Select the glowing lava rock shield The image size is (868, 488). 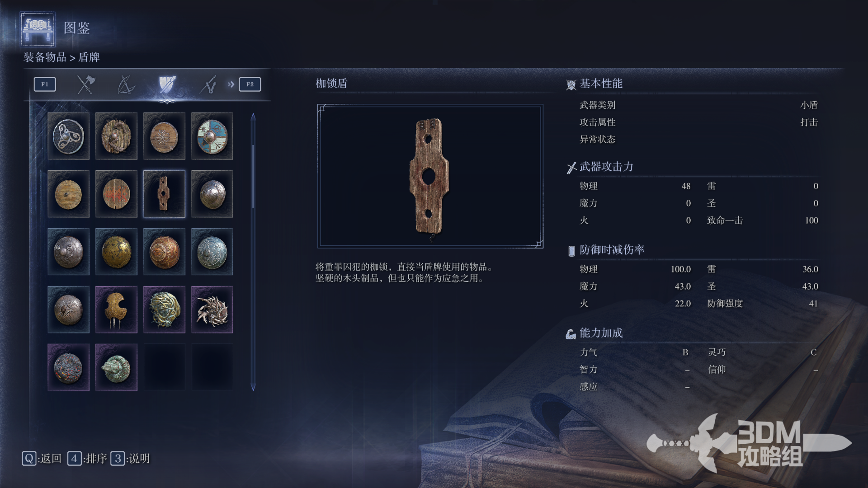[68, 367]
